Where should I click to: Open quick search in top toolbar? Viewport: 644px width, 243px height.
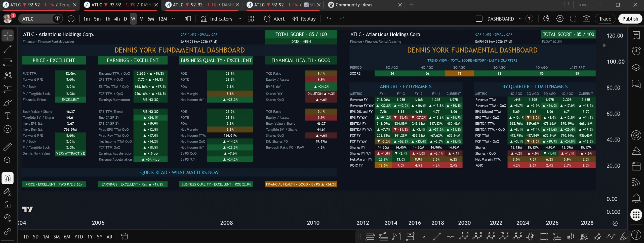tap(546, 19)
